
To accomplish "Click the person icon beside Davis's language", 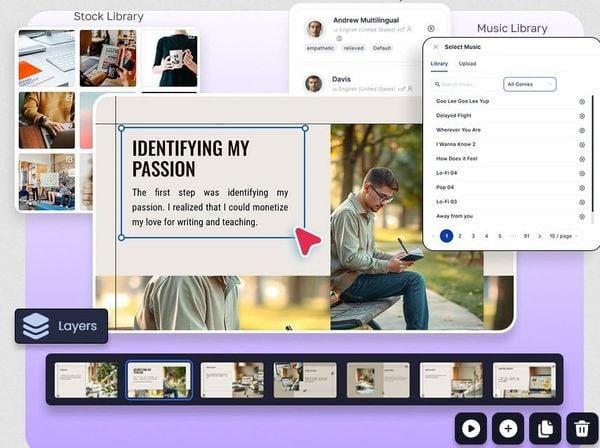I will 410,88.
